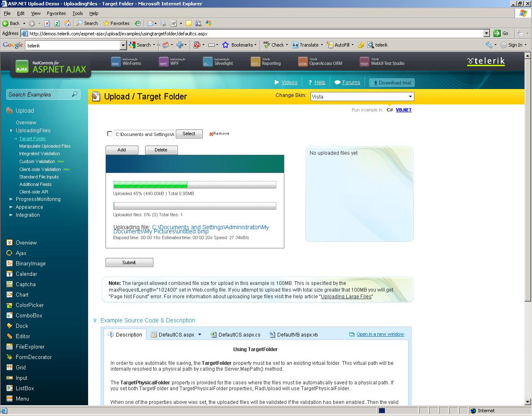Open the Edit menu
The image size is (532, 416).
tap(21, 13)
